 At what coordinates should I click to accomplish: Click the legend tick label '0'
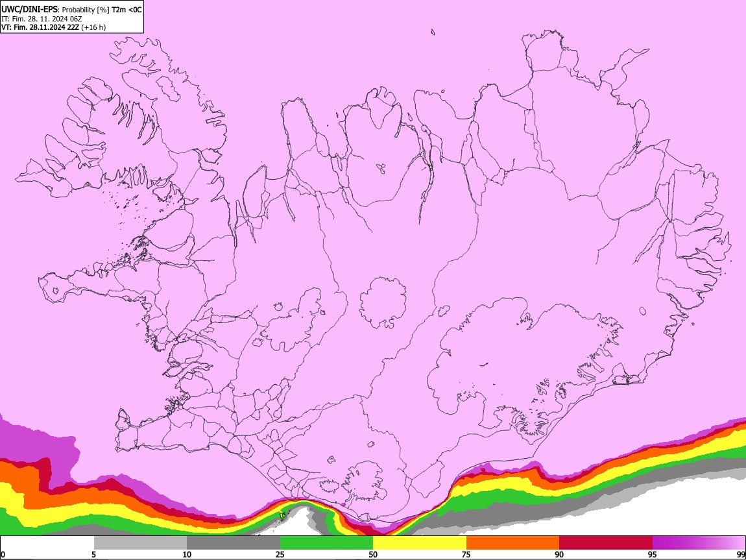3,554
